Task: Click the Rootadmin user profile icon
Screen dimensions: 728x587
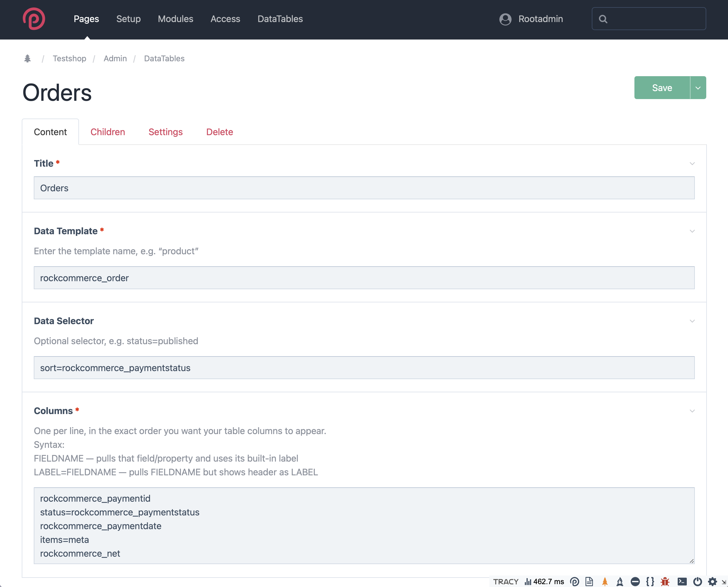Action: [x=505, y=19]
